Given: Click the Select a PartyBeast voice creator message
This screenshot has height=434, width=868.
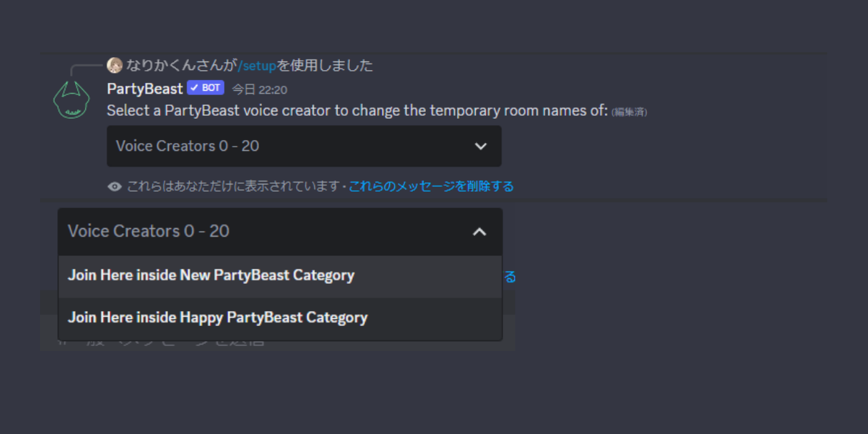Looking at the screenshot, I should (x=358, y=110).
